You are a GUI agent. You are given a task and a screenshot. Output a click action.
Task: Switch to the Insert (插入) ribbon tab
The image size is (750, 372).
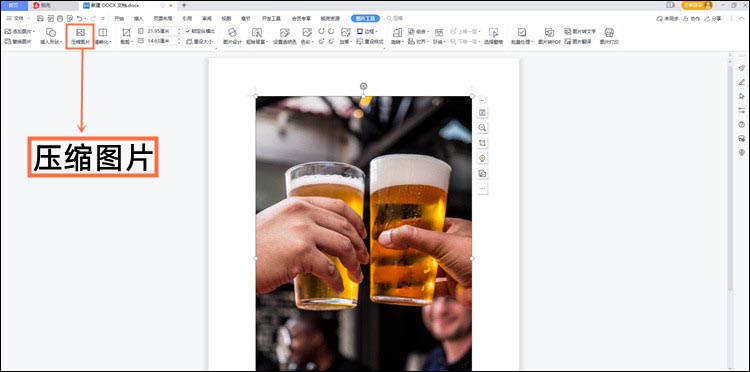(x=138, y=18)
